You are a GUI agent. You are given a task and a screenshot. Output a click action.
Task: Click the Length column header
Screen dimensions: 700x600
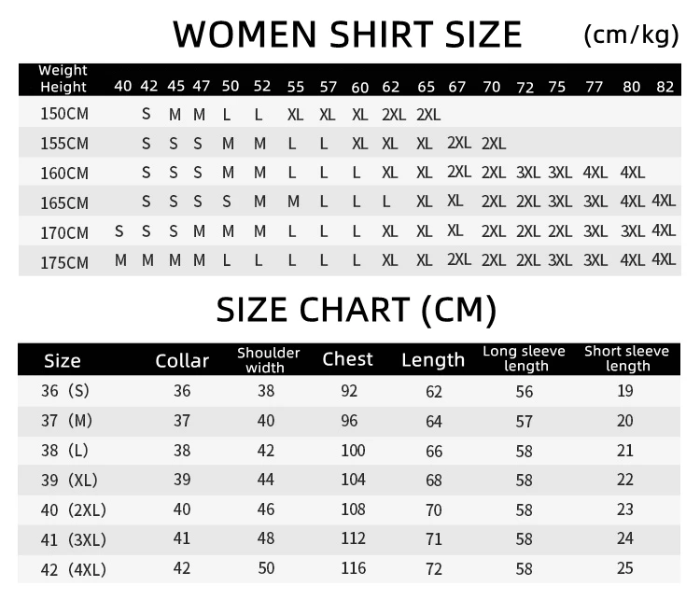[433, 360]
